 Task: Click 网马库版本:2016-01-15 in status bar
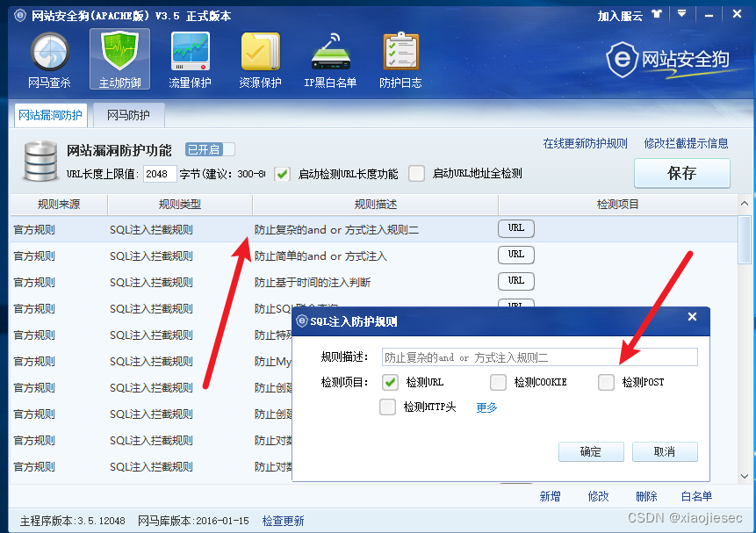[193, 521]
